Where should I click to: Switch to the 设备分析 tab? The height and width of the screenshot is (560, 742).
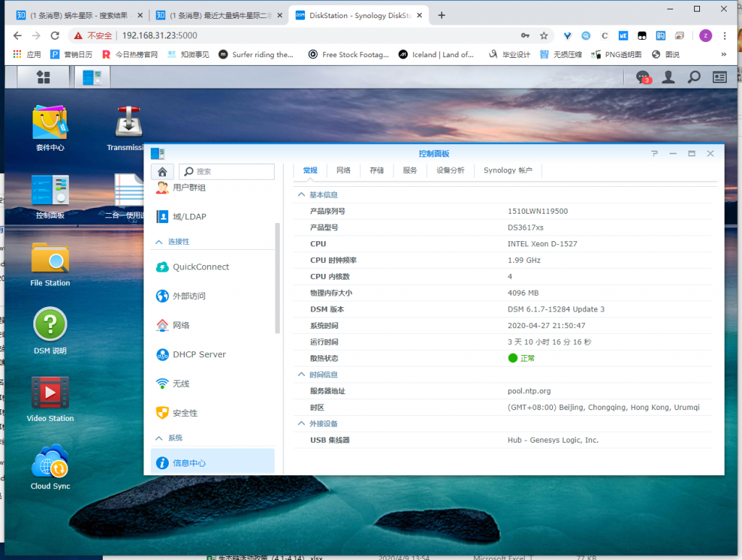450,170
